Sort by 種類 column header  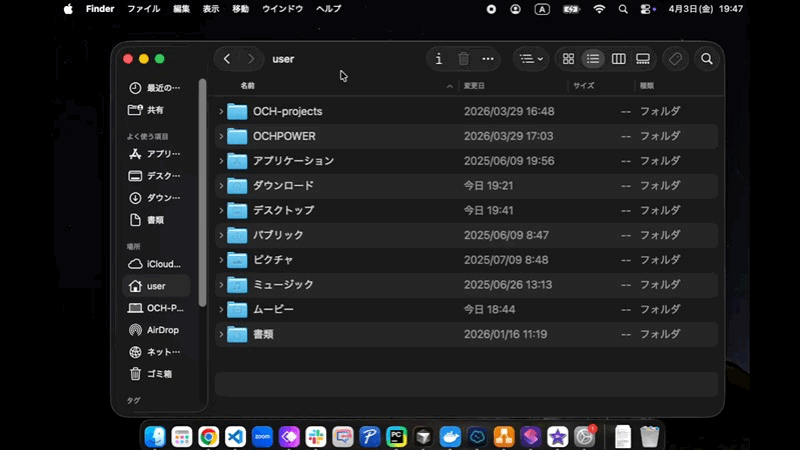[x=647, y=86]
